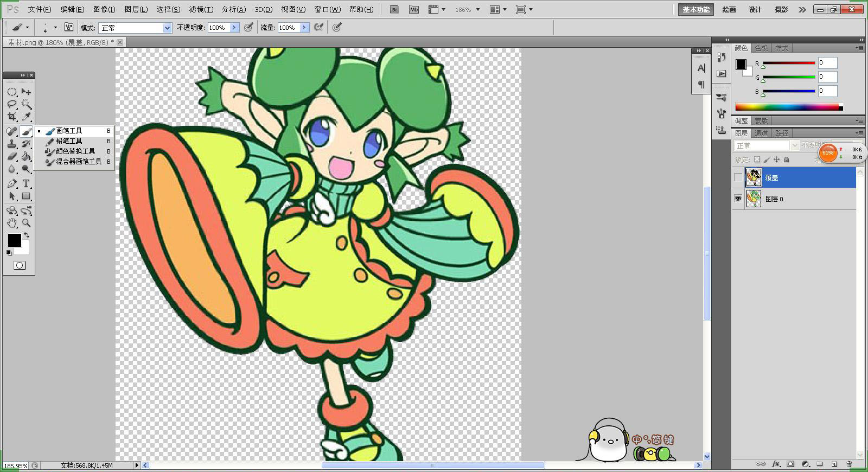Switch to the 色板 tab

tap(761, 48)
